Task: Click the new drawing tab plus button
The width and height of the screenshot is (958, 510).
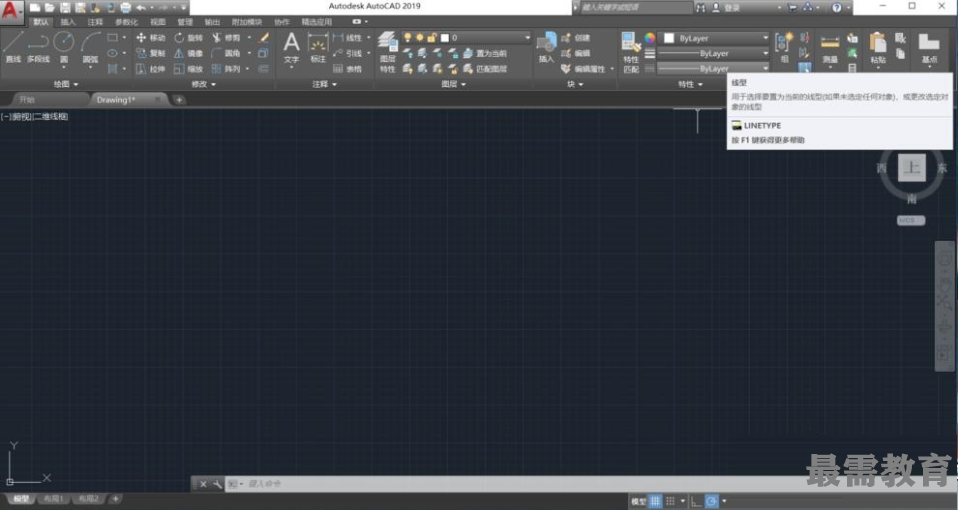Action: 179,100
